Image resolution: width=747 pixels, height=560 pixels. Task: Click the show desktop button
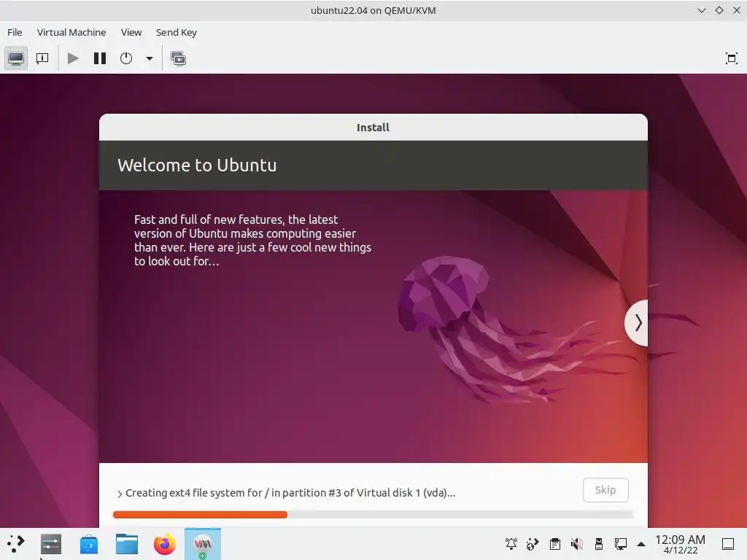click(x=728, y=544)
